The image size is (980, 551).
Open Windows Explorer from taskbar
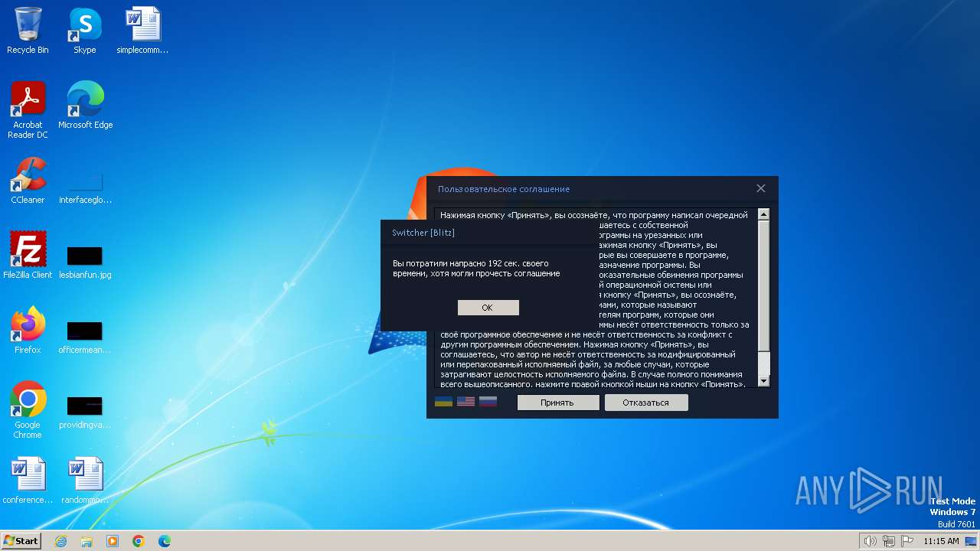(87, 541)
